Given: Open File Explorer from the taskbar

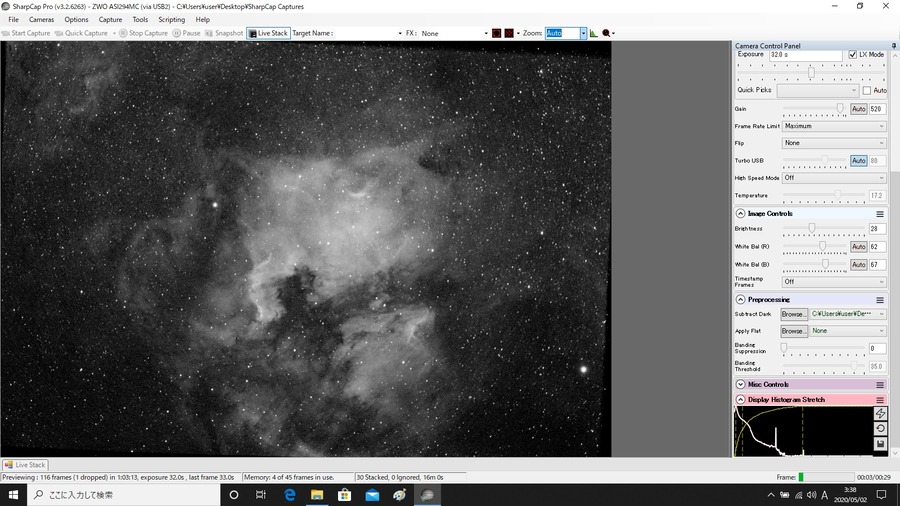Looking at the screenshot, I should 317,495.
